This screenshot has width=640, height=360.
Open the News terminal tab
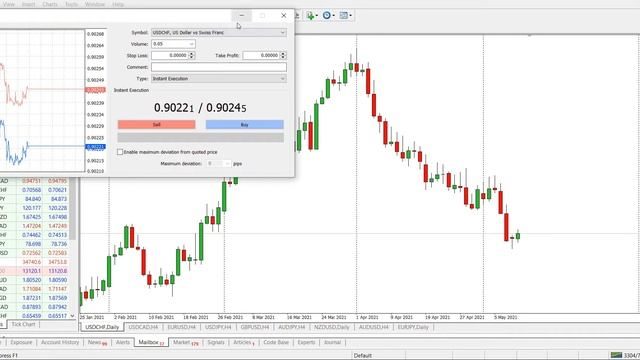coord(97,342)
